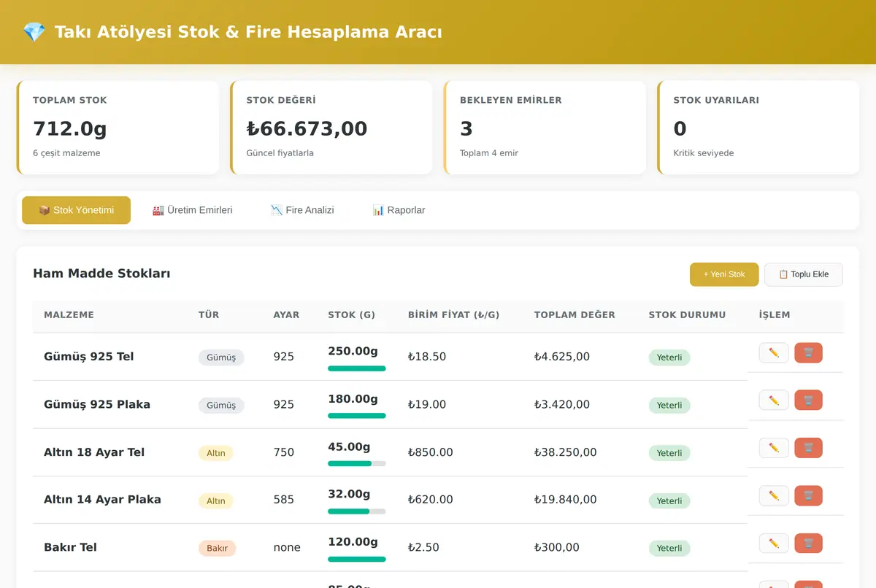Edit the Gümüş 925 Plaka row
This screenshot has height=588, width=876.
(x=774, y=401)
